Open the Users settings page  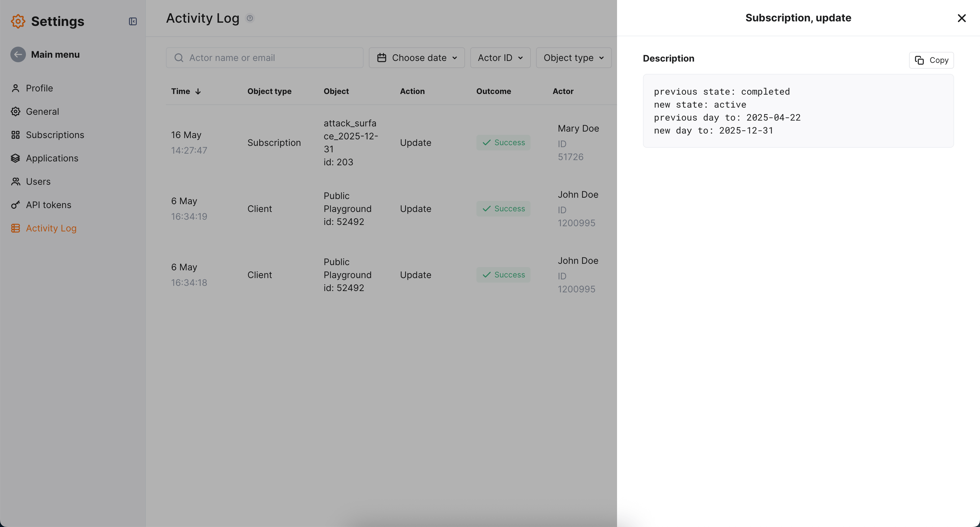coord(38,182)
